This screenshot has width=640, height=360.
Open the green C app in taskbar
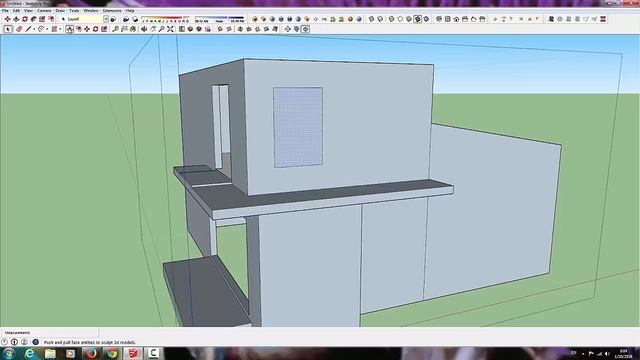click(153, 353)
